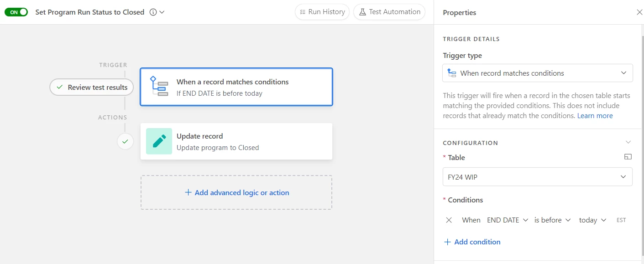644x264 pixels.
Task: Click the expand table icon next to Table
Action: click(628, 157)
